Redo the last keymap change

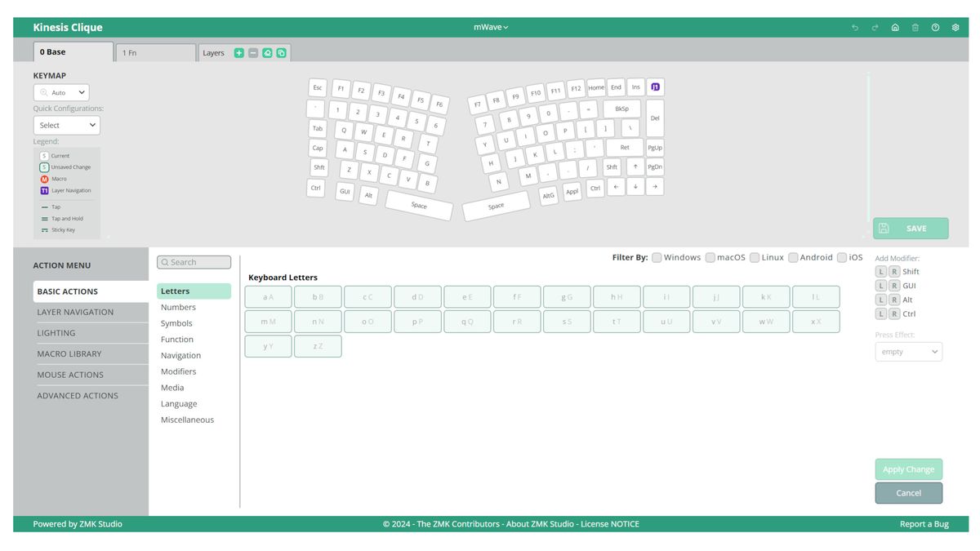pyautogui.click(x=875, y=28)
